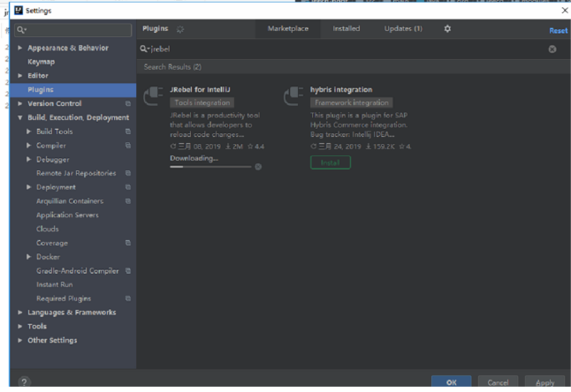Click the Cancel button

coord(498,381)
